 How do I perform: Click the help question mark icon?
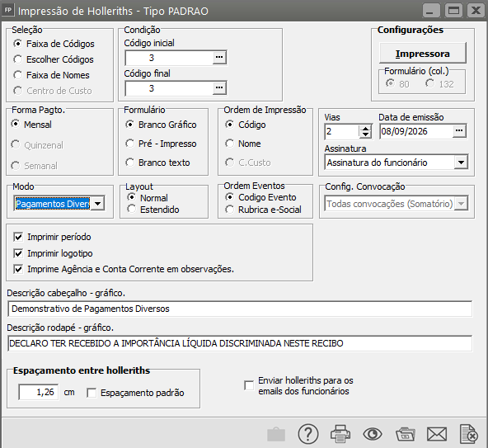click(308, 434)
